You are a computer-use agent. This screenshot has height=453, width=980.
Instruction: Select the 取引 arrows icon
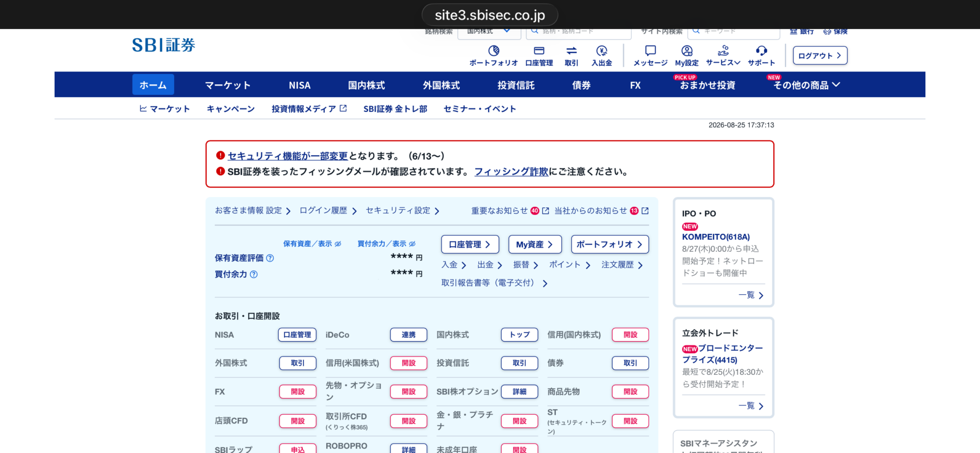pyautogui.click(x=572, y=51)
